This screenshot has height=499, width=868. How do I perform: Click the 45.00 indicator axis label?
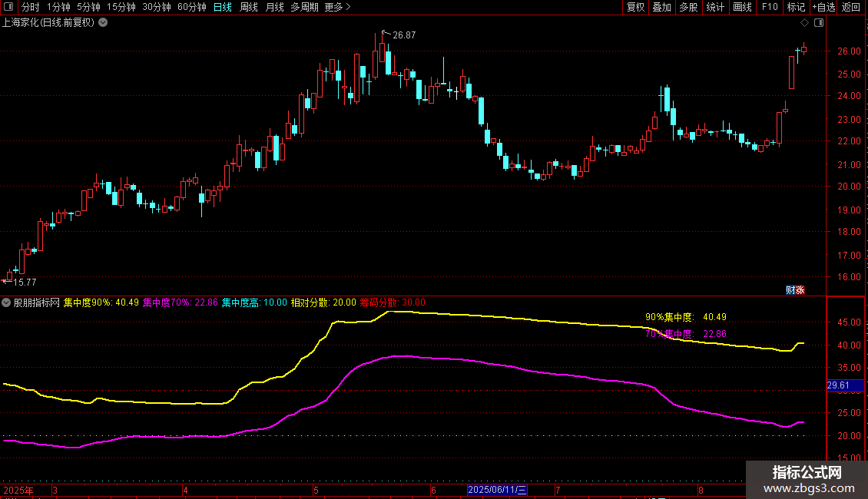(x=849, y=322)
